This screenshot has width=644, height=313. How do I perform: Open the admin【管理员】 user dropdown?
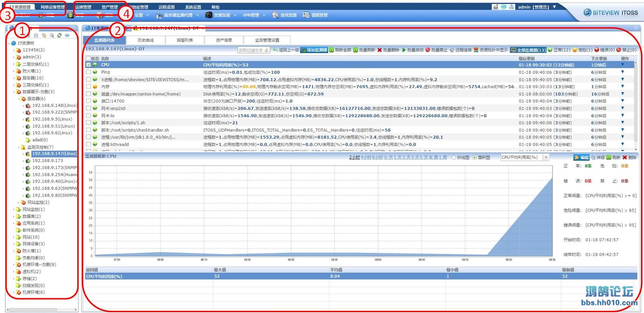click(537, 7)
